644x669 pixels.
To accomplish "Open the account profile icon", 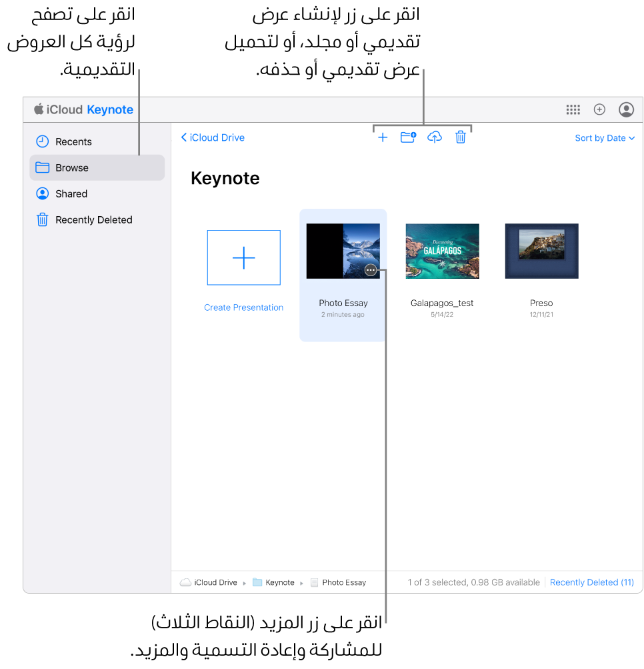I will pyautogui.click(x=626, y=109).
